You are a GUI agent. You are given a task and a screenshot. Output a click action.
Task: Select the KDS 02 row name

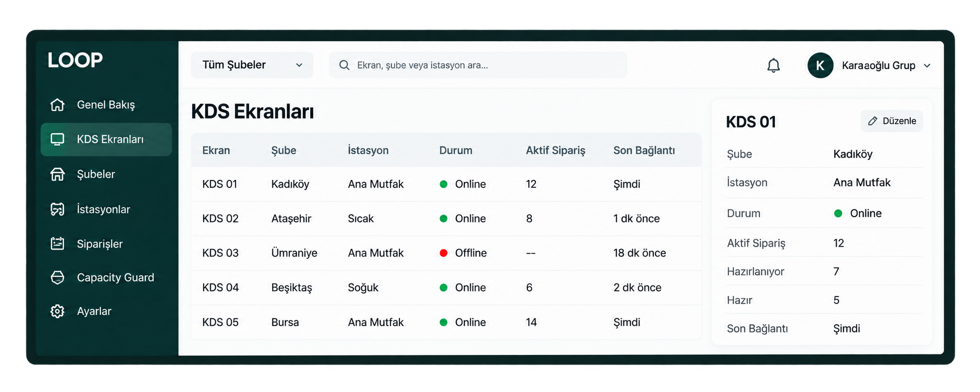click(x=220, y=218)
